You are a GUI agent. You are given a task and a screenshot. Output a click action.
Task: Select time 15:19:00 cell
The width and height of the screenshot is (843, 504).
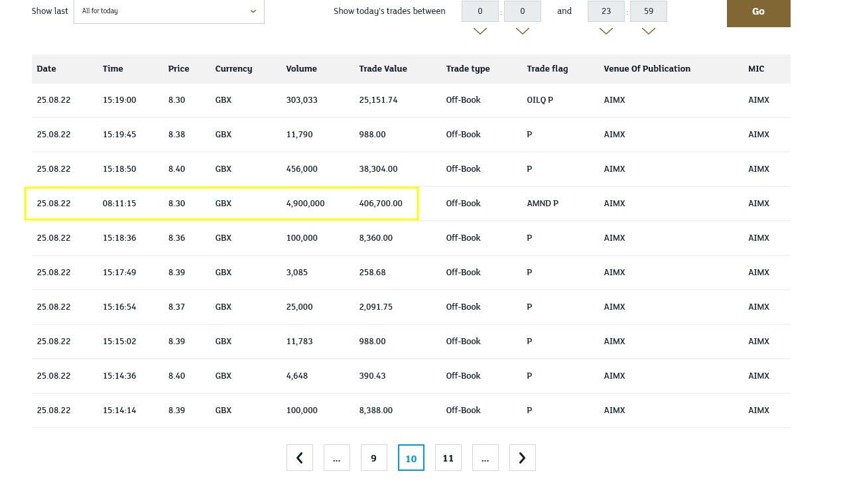119,100
